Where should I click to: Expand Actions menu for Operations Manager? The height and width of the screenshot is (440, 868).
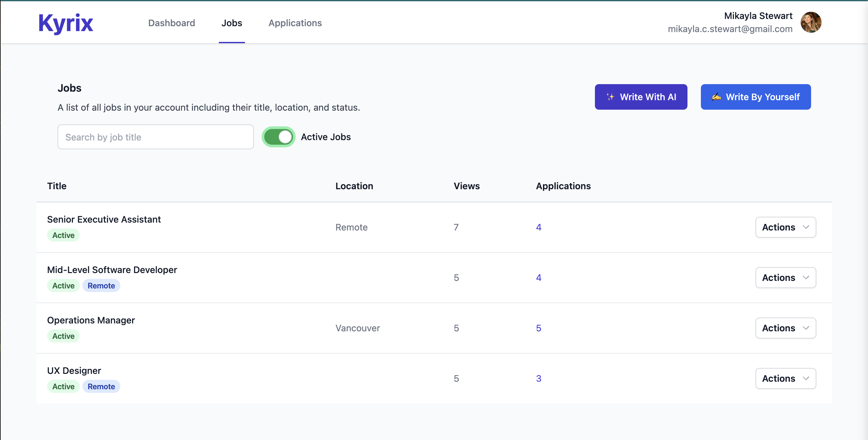785,328
